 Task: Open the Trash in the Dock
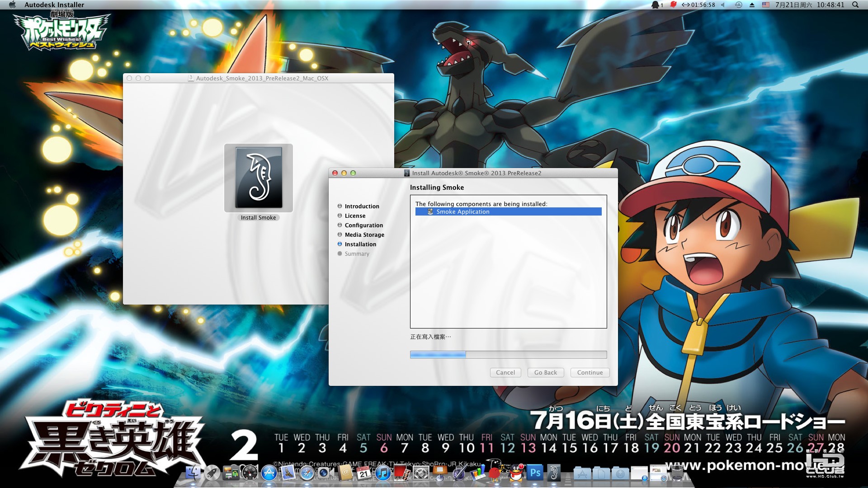677,473
